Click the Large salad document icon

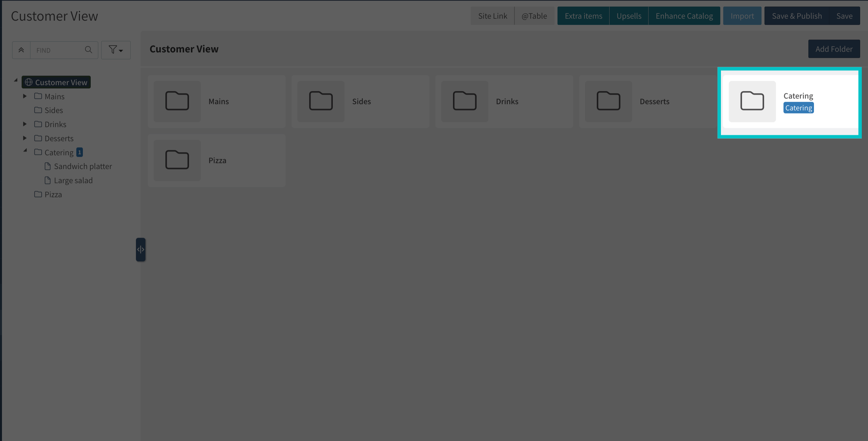(47, 180)
